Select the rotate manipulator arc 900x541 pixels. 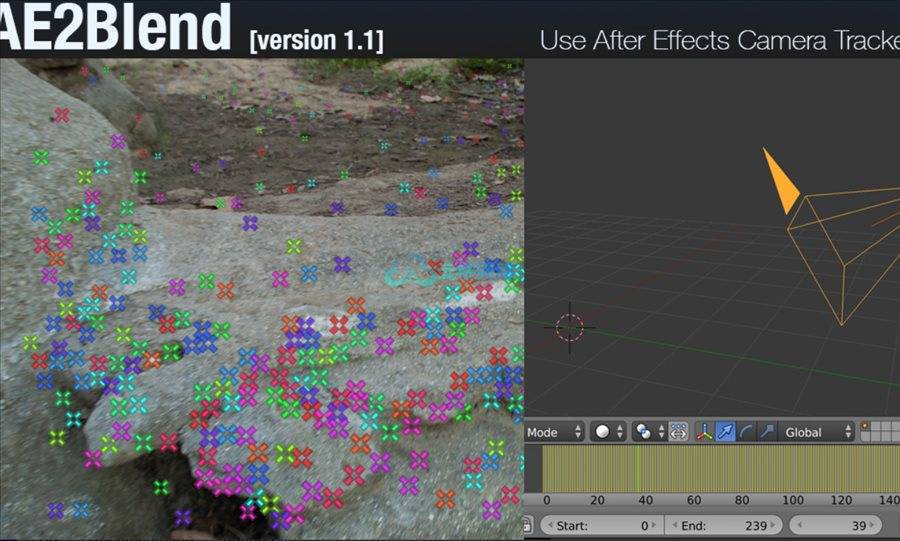point(746,432)
